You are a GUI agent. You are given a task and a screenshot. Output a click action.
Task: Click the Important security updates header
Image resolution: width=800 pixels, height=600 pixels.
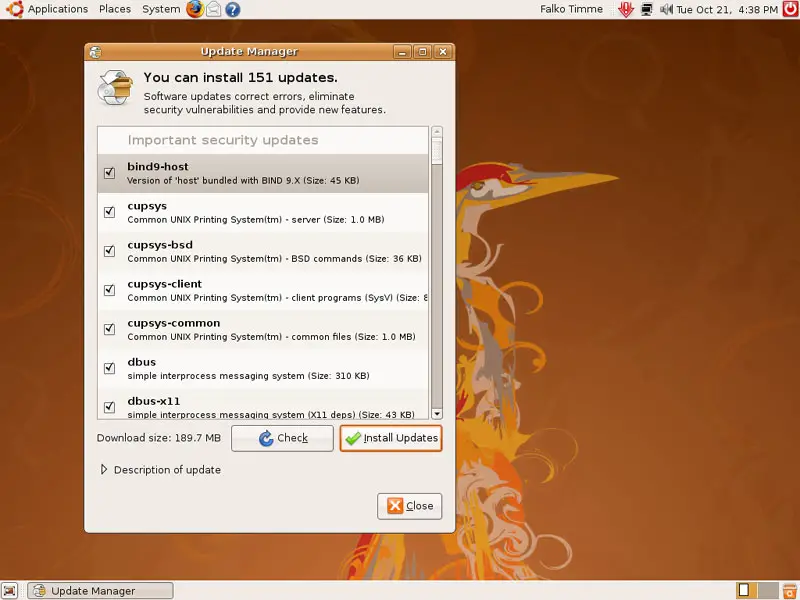coord(223,140)
